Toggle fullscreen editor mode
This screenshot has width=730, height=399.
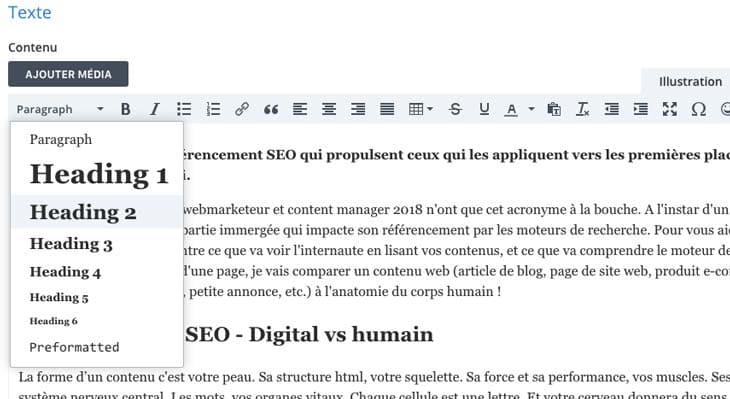[669, 109]
